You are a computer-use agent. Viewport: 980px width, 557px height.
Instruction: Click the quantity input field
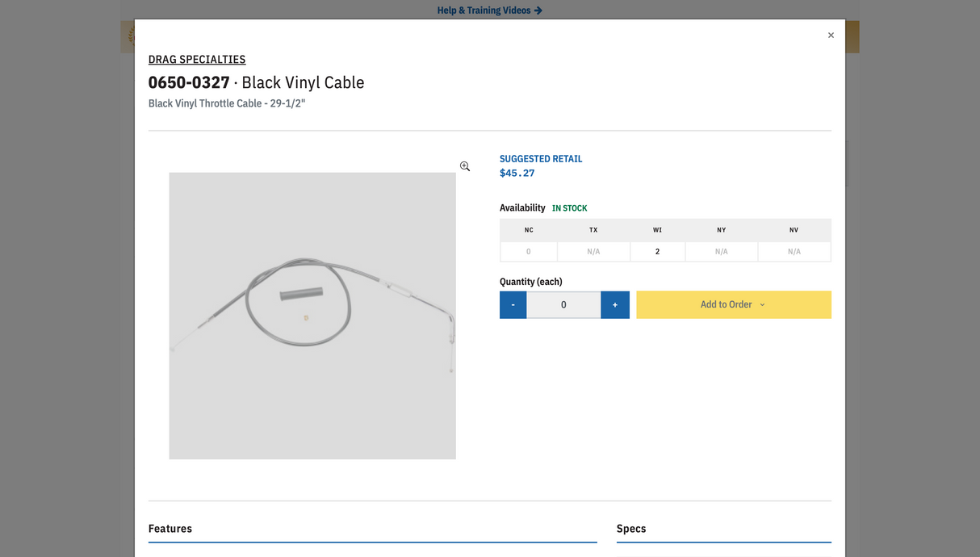click(563, 305)
